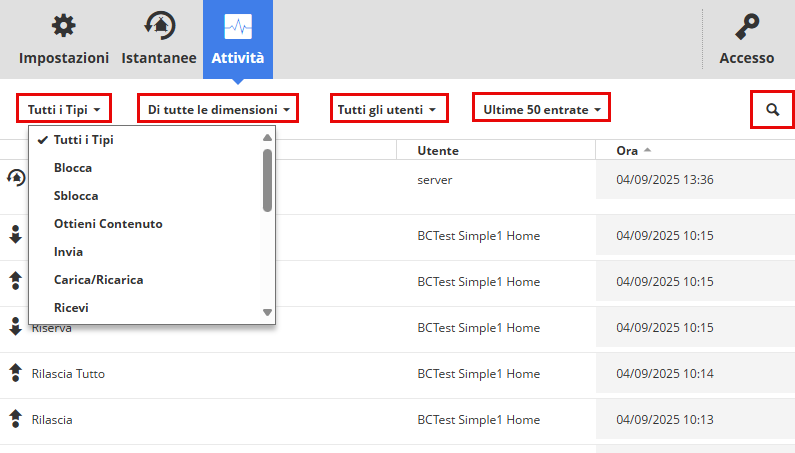The height and width of the screenshot is (453, 795).
Task: Sort by the Ora column header
Action: [x=627, y=151]
